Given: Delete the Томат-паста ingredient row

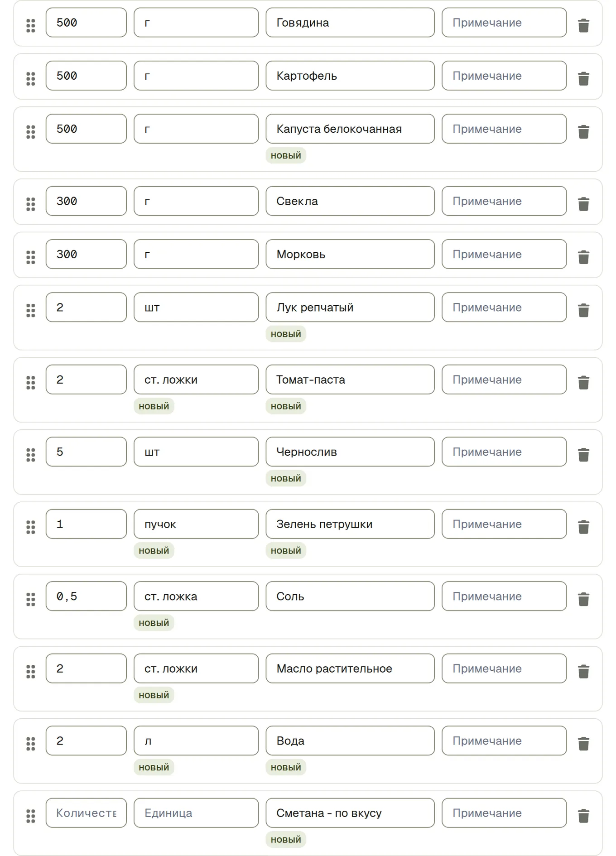Looking at the screenshot, I should pos(583,382).
